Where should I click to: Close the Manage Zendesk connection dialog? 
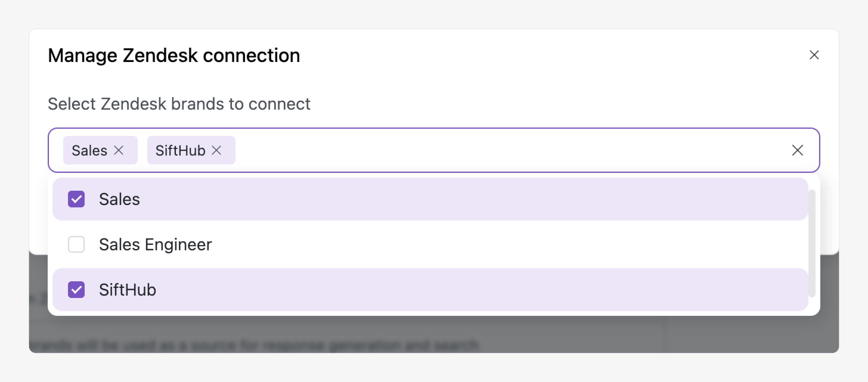click(x=814, y=55)
